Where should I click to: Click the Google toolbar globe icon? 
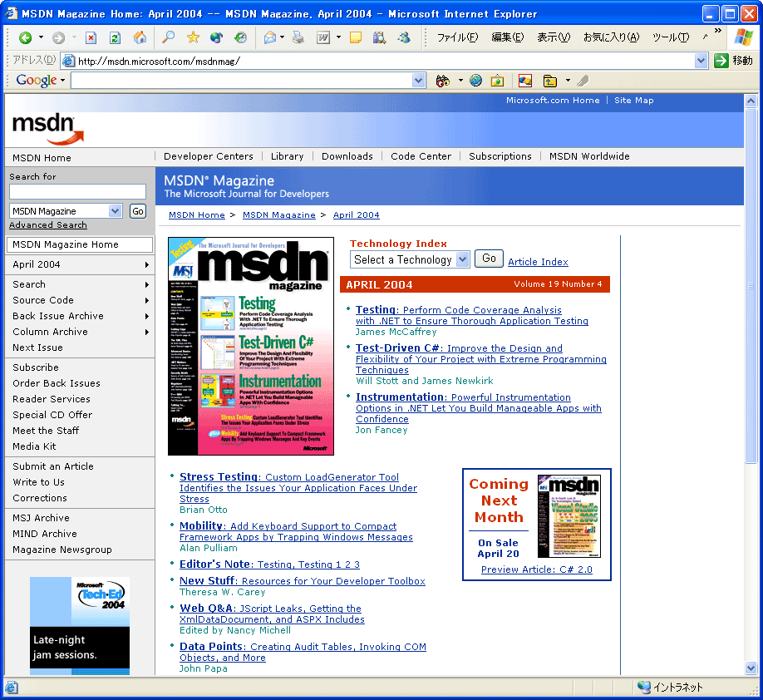(476, 81)
